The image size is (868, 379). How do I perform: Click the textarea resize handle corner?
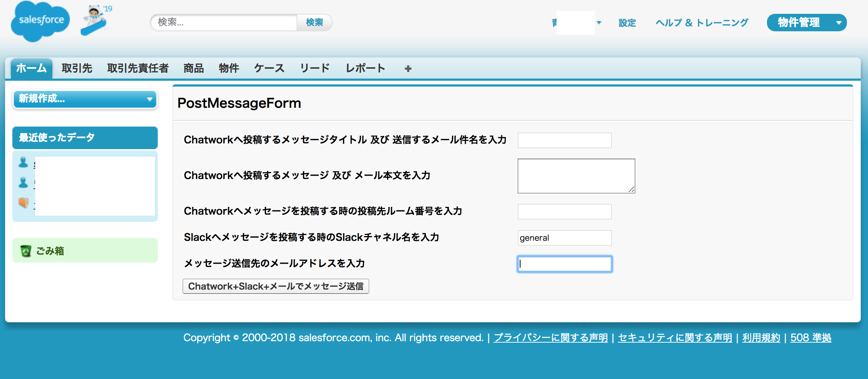(x=631, y=189)
